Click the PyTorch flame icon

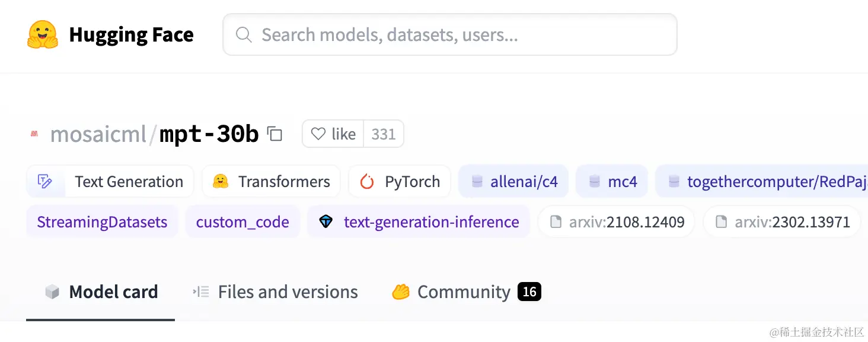[367, 182]
